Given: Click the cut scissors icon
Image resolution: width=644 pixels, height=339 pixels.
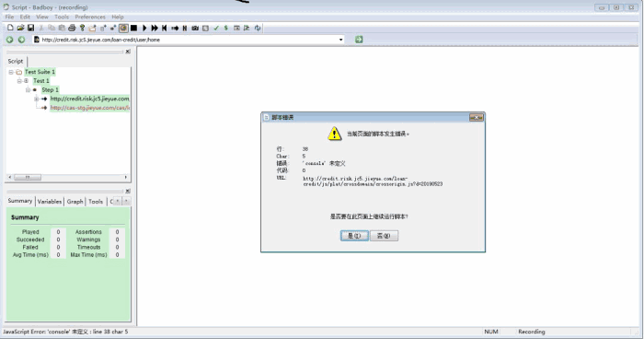Looking at the screenshot, I should (x=41, y=28).
